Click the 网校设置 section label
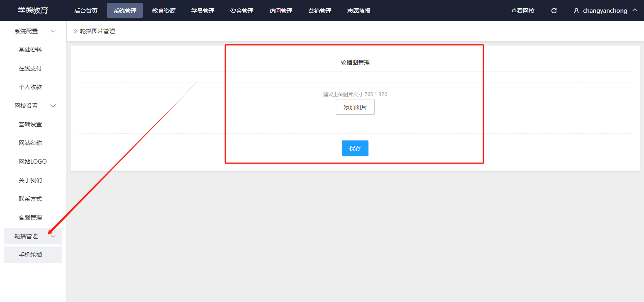 26,106
